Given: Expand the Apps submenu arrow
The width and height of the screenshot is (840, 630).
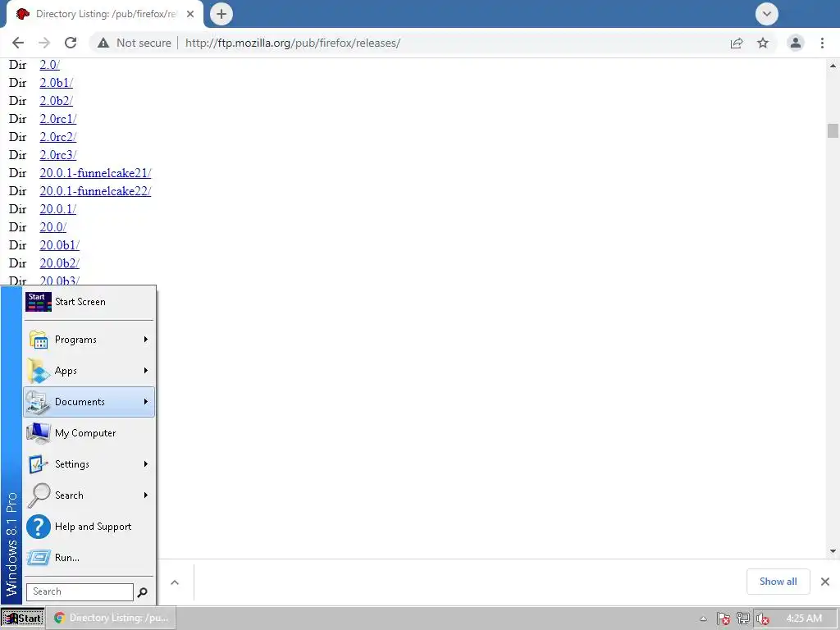Looking at the screenshot, I should tap(146, 371).
